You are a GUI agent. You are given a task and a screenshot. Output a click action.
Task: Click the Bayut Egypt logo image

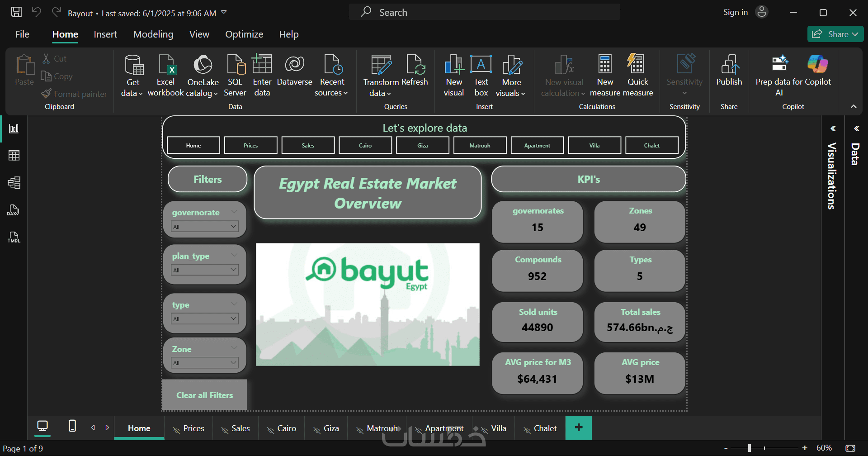[x=368, y=304]
